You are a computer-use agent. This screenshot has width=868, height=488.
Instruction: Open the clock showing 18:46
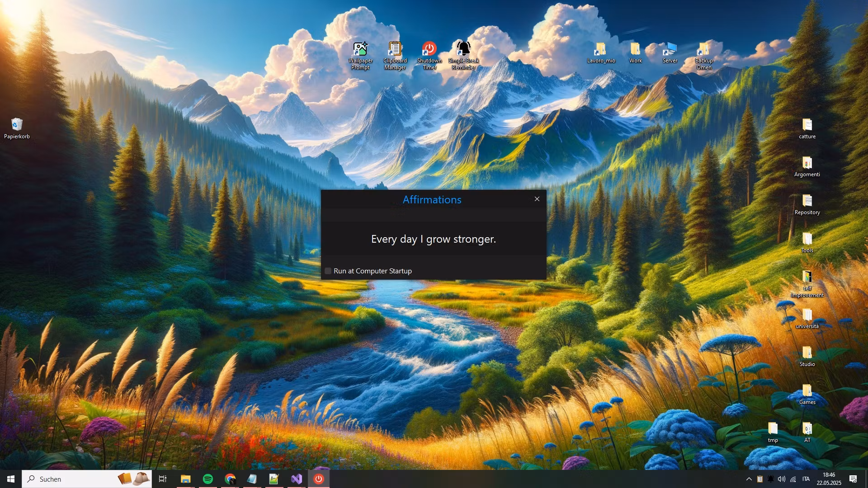click(829, 479)
